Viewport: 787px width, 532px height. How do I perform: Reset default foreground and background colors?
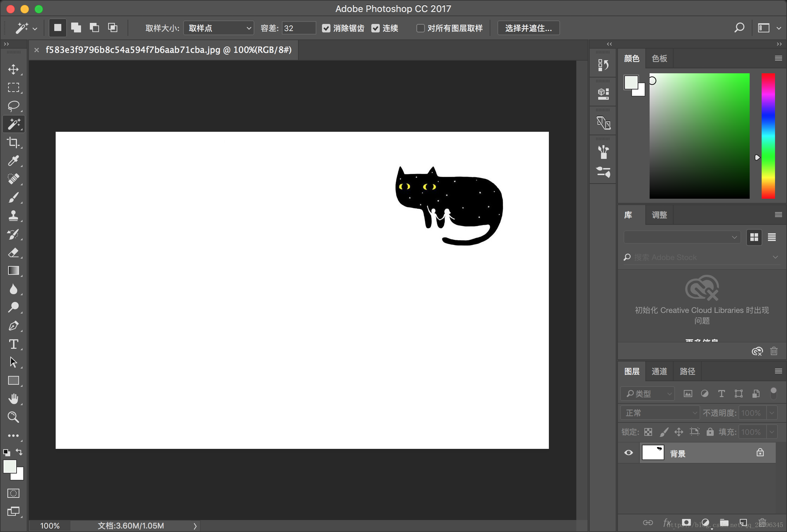6,452
